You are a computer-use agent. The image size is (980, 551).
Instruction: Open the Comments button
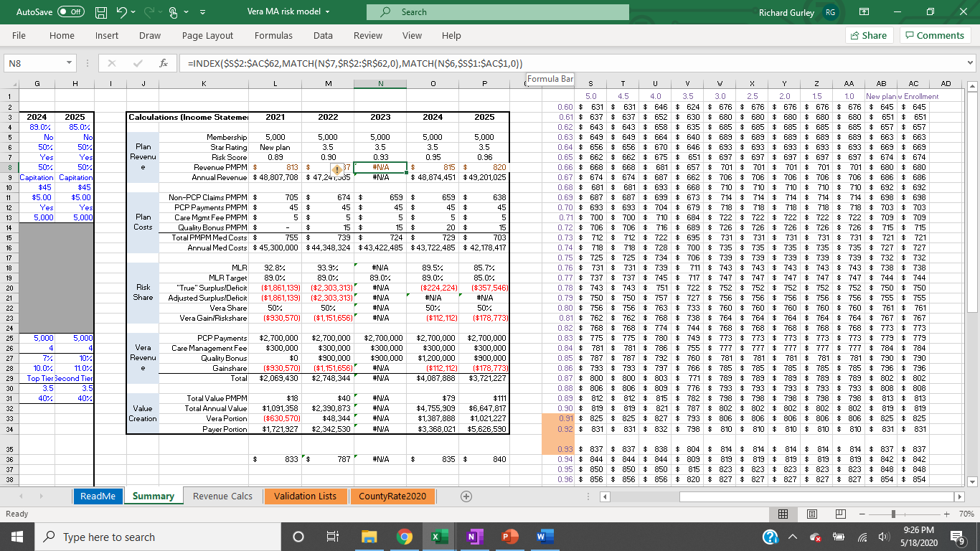point(933,35)
